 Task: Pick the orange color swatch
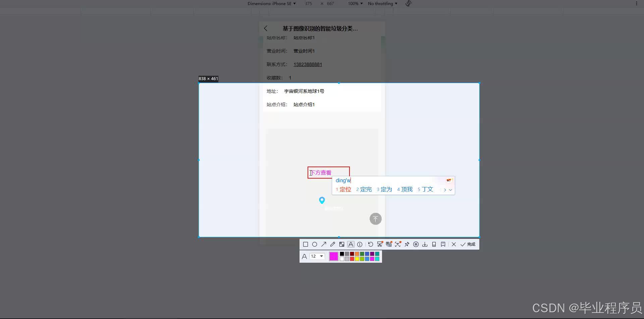(357, 254)
